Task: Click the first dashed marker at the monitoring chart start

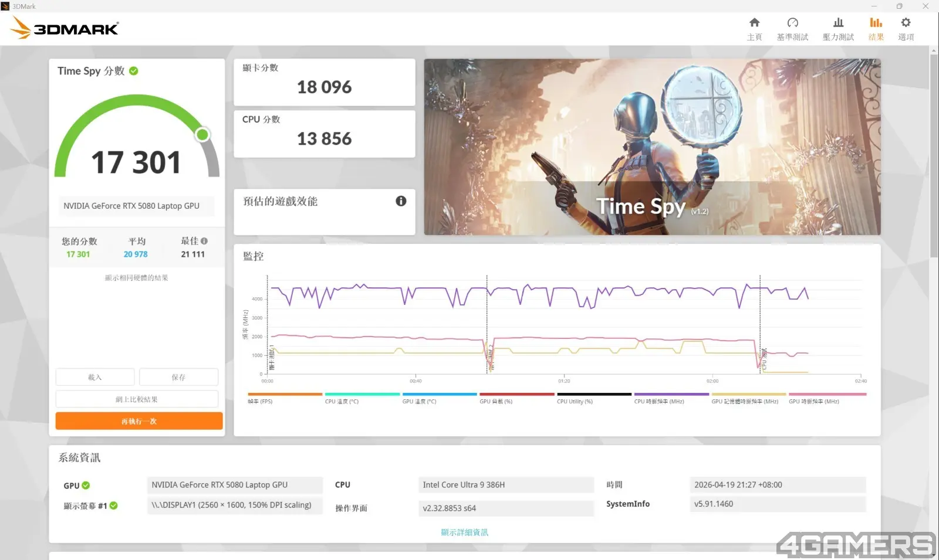Action: 268,324
